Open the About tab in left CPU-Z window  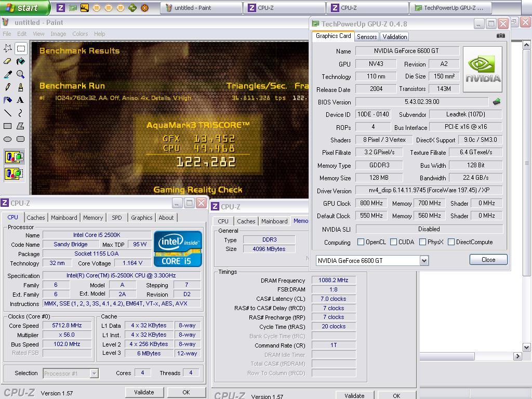[166, 218]
